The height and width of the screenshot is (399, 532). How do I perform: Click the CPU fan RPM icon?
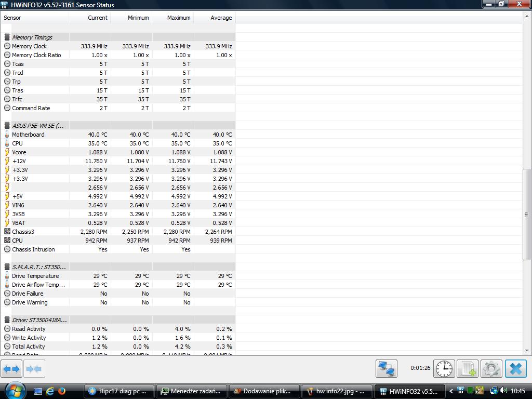click(x=7, y=241)
